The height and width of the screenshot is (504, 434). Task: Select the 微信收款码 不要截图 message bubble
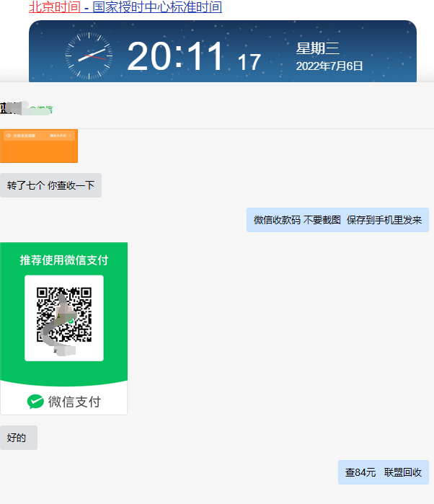337,220
